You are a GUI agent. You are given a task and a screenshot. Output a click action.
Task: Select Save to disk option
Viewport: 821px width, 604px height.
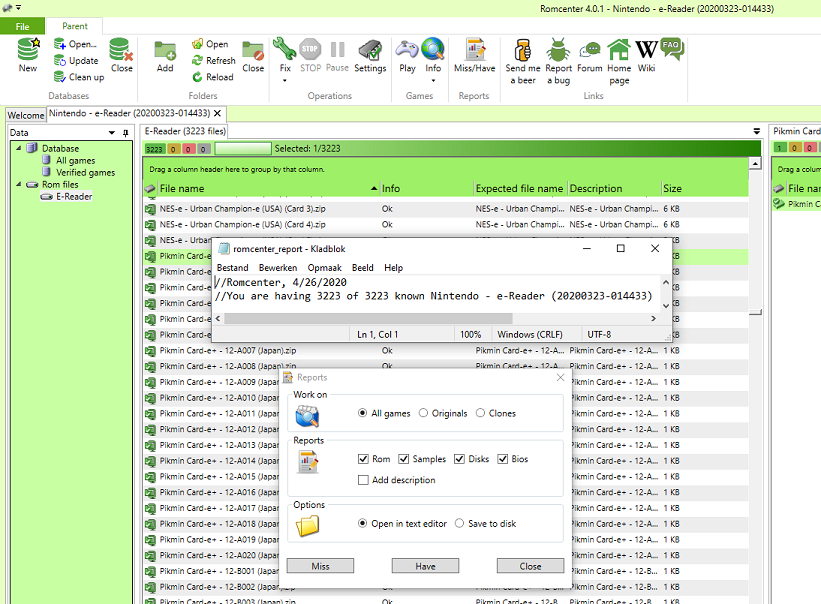pyautogui.click(x=459, y=523)
